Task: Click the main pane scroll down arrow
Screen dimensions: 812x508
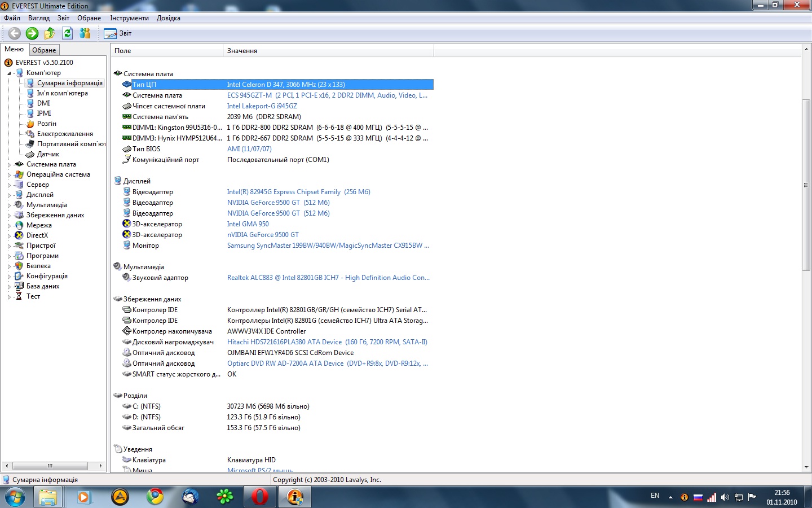Action: pyautogui.click(x=806, y=467)
